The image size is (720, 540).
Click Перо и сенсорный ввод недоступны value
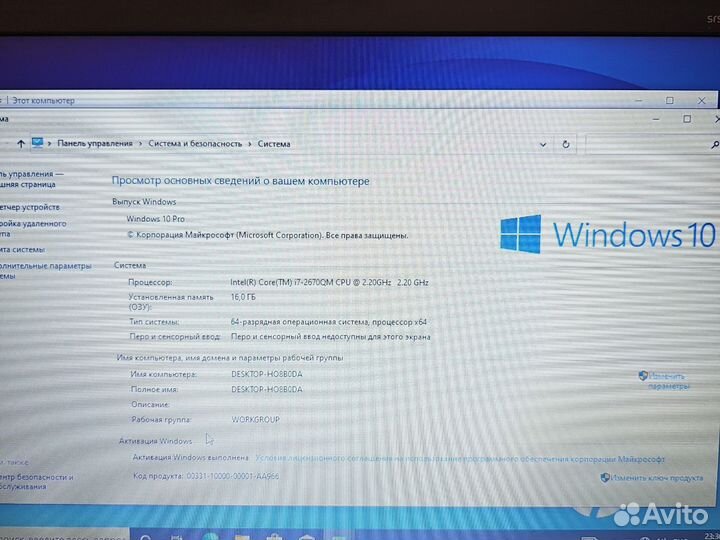(x=331, y=337)
